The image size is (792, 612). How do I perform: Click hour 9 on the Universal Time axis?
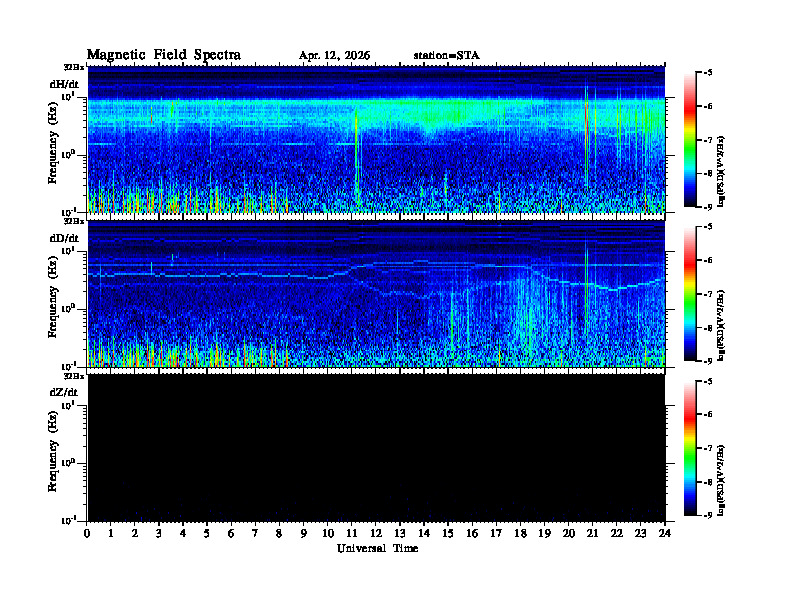[303, 533]
